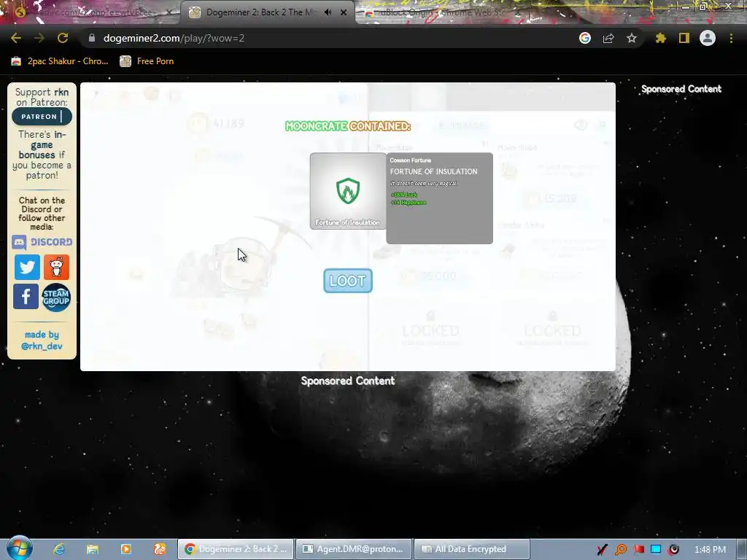This screenshot has width=747, height=560.
Task: Click the FORTUNE OF INSULATION title text
Action: 433,171
